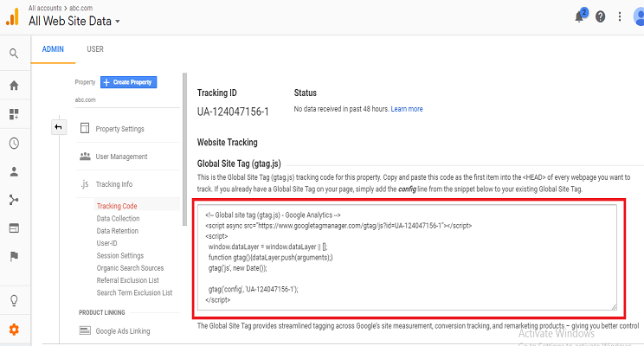This screenshot has height=346, width=644.
Task: Click inside the tracking code text box
Action: 407,258
